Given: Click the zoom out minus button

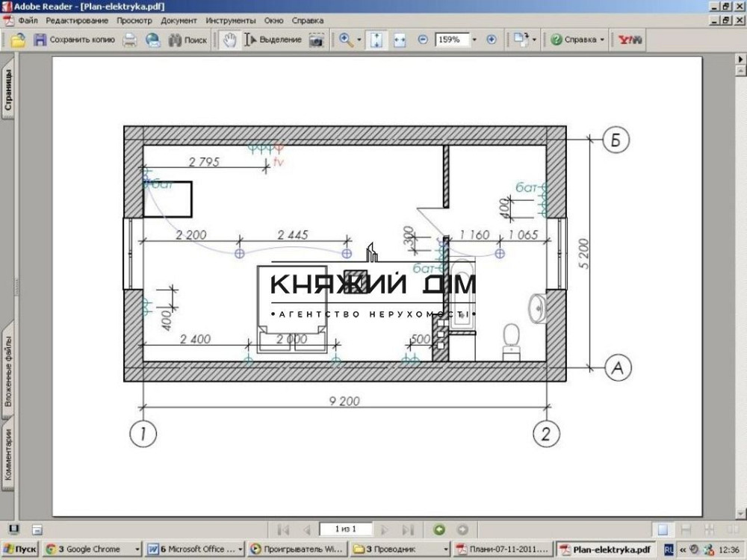Looking at the screenshot, I should pyautogui.click(x=423, y=40).
